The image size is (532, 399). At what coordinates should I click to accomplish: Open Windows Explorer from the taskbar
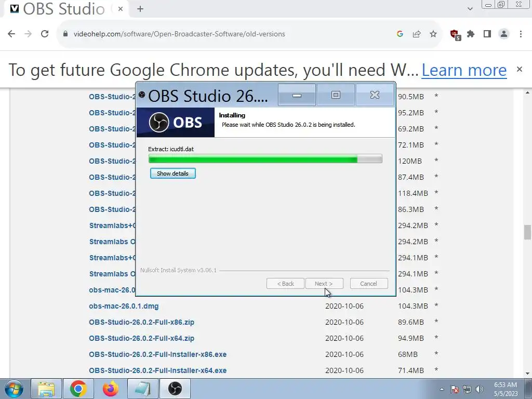tap(46, 389)
